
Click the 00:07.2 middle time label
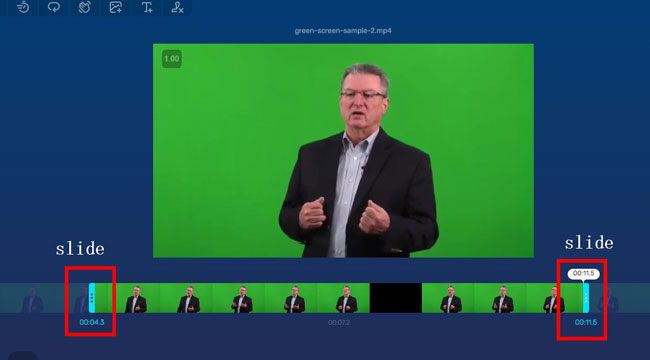tap(339, 322)
